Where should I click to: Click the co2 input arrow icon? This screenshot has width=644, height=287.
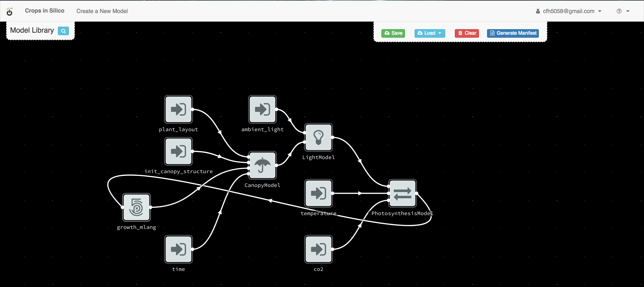coord(318,249)
